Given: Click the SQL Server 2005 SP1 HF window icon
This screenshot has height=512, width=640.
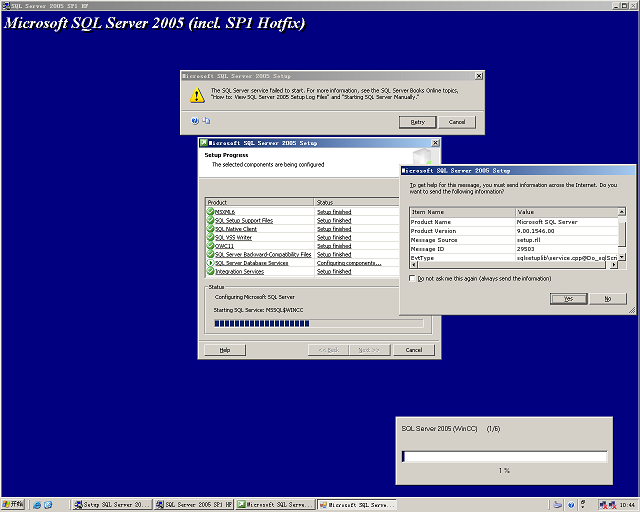Looking at the screenshot, I should click(6, 6).
